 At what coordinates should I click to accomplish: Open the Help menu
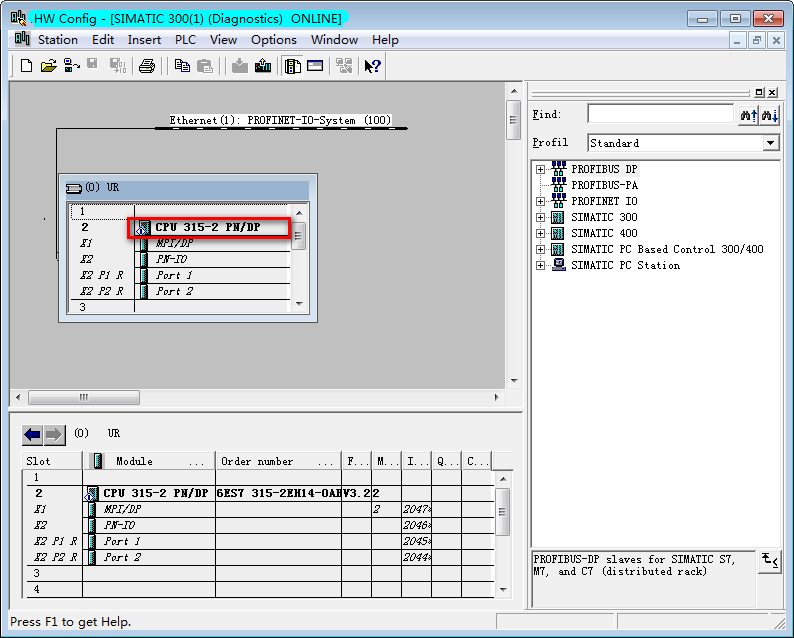(385, 39)
